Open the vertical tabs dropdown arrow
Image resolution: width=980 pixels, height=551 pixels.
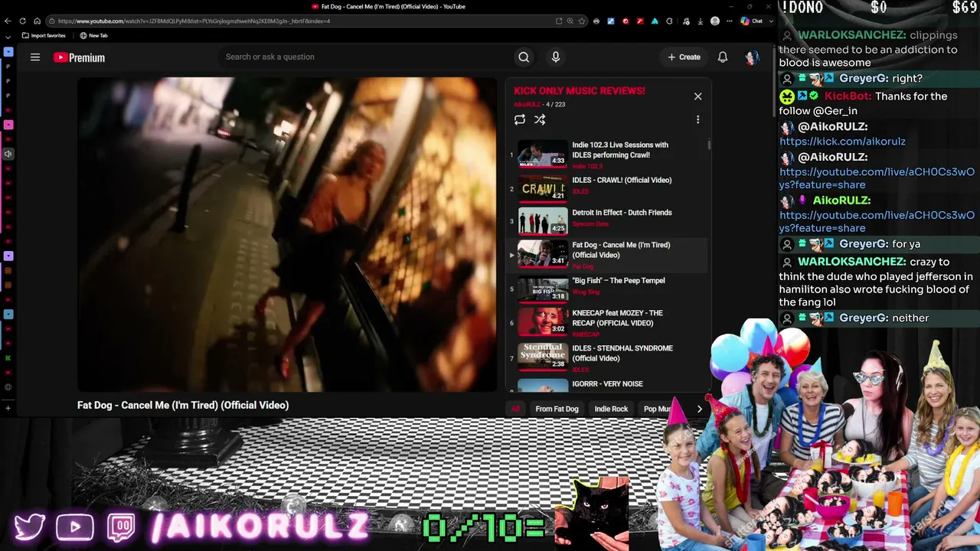coord(8,37)
